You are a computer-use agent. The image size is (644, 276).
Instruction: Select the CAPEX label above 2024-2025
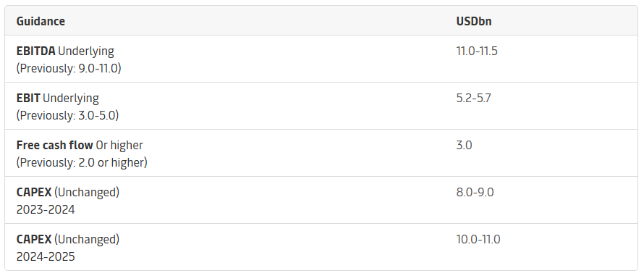[x=34, y=239]
